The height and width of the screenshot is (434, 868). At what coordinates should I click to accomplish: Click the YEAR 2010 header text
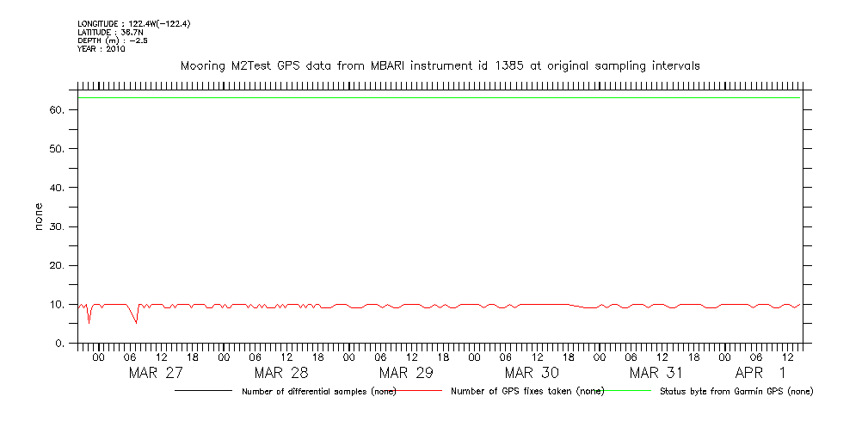[x=102, y=49]
